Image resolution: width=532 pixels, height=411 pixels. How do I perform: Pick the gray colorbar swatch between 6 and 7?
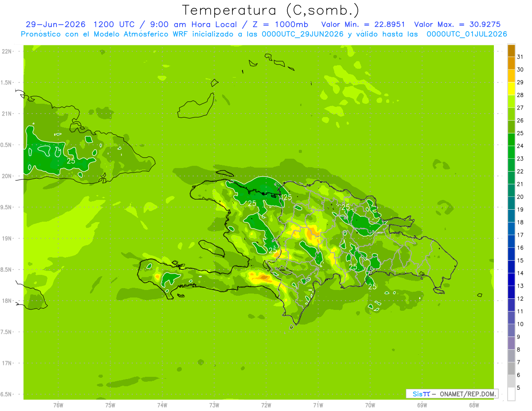pos(511,369)
